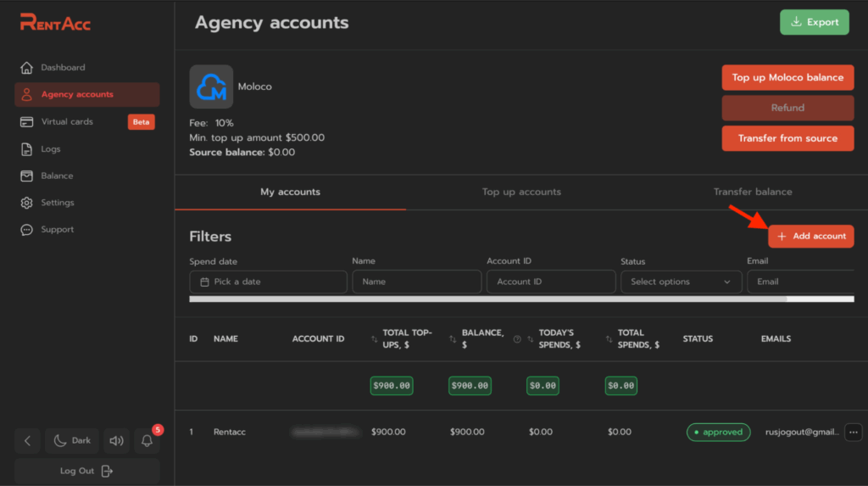Open Virtual cards page

(67, 122)
